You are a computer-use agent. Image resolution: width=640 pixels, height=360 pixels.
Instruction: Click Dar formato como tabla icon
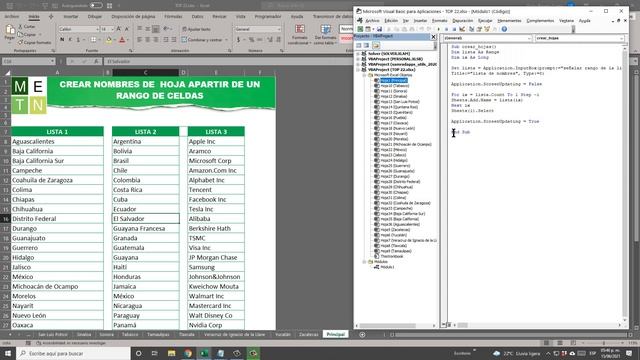point(325,29)
